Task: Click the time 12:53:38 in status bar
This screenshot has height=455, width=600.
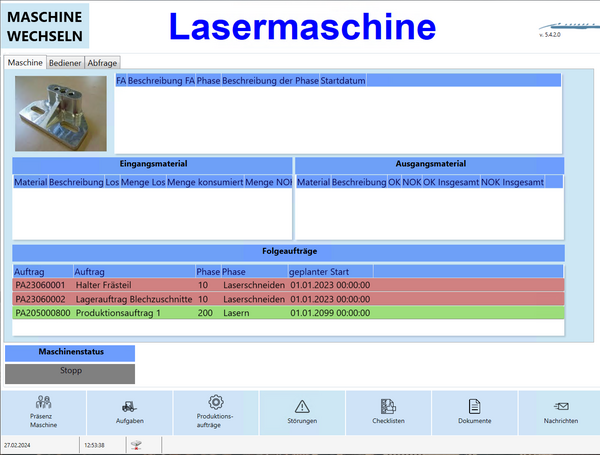Action: (x=94, y=445)
